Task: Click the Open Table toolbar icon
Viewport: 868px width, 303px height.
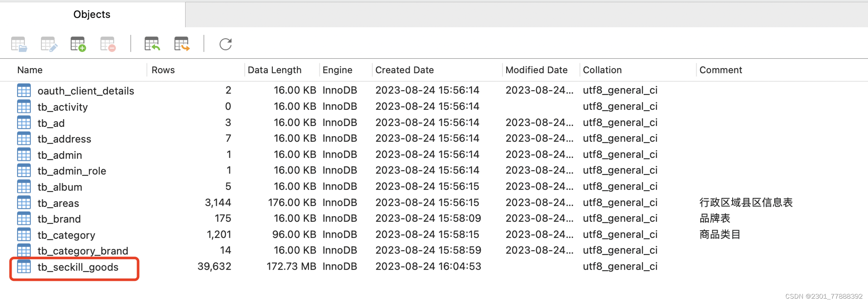Action: [19, 44]
